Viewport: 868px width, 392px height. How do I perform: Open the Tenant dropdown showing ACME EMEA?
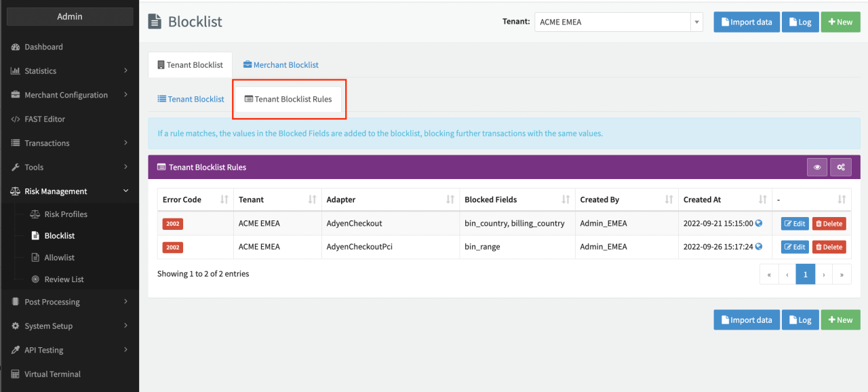tap(618, 22)
